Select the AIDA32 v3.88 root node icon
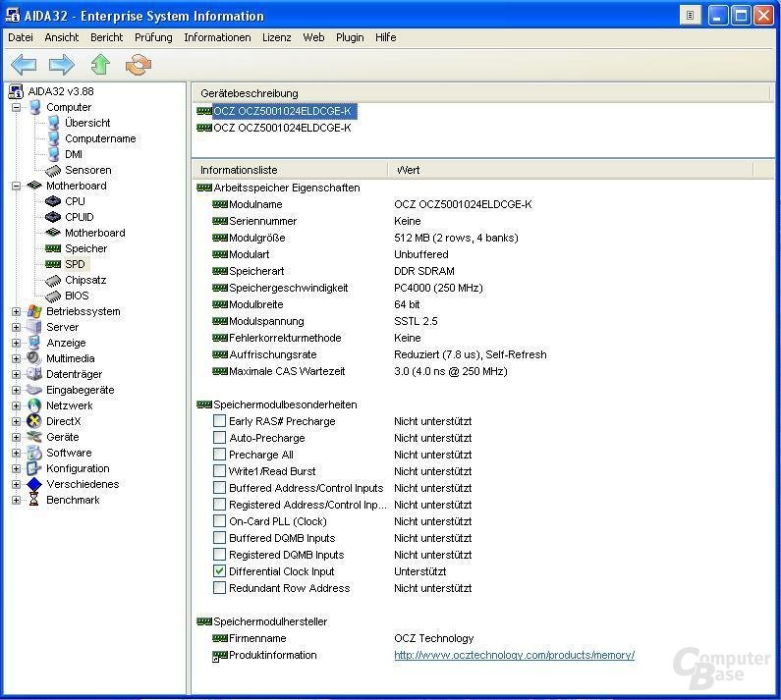The image size is (781, 700). 17,91
